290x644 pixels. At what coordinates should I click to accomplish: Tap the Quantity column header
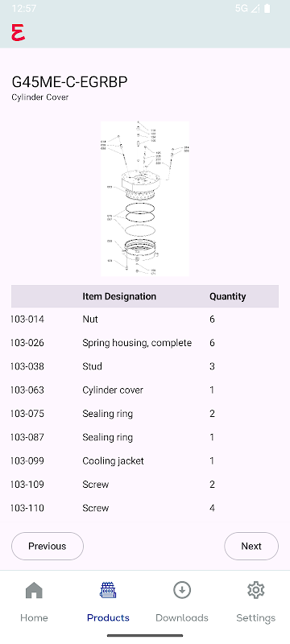point(227,296)
